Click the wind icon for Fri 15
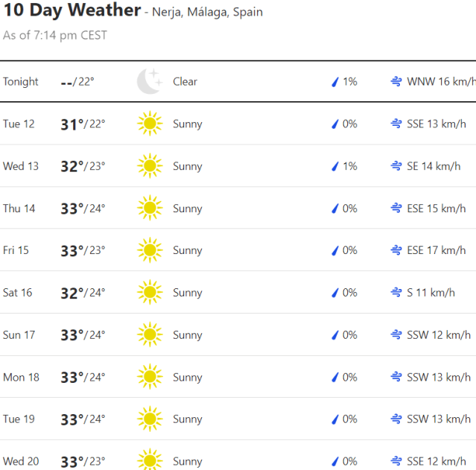The width and height of the screenshot is (476, 470). point(396,250)
